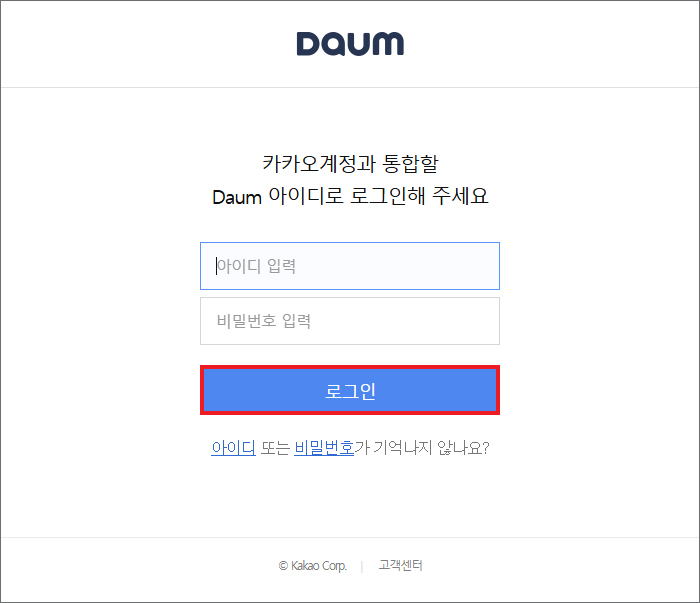Image resolution: width=700 pixels, height=603 pixels.
Task: Open the 아이디 find link
Action: 233,447
